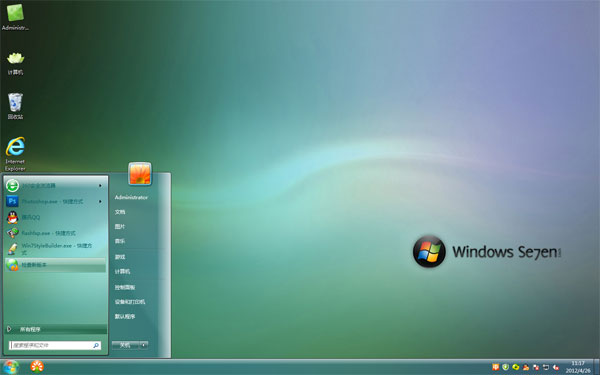Open Default Programs (默认程序)
The image size is (600, 375).
[125, 316]
